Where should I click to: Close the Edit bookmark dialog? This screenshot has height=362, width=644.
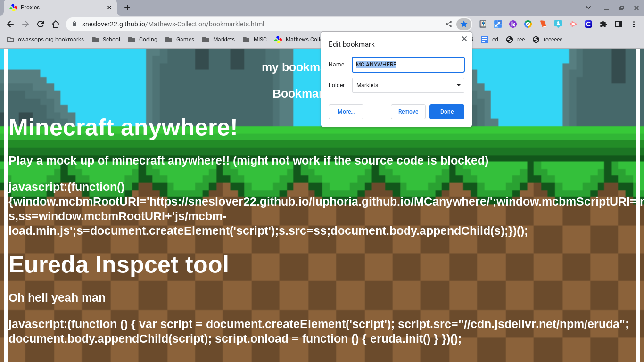pos(464,39)
